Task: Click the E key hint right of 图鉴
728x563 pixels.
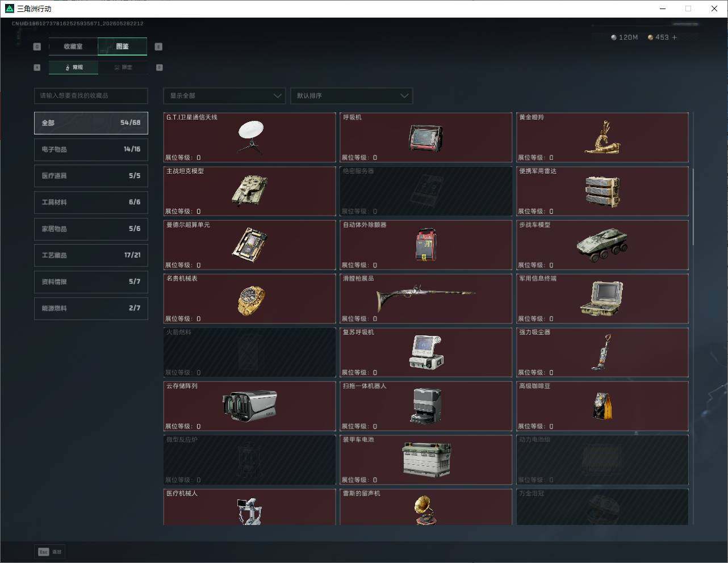Action: (x=158, y=47)
